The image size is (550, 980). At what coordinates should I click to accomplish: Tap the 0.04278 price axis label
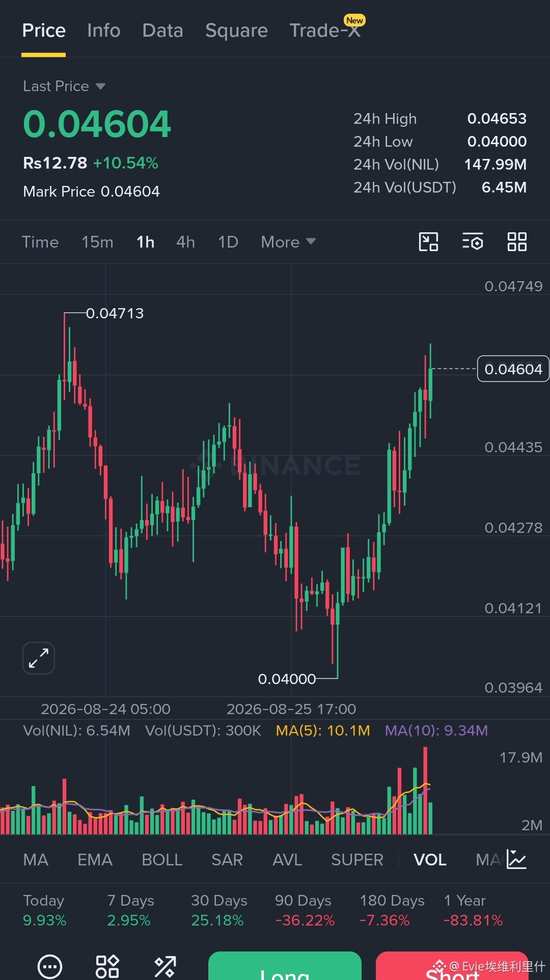point(513,528)
